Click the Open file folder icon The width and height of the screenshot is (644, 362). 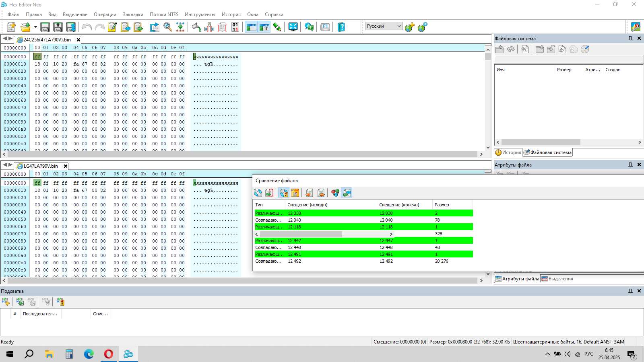(26, 27)
